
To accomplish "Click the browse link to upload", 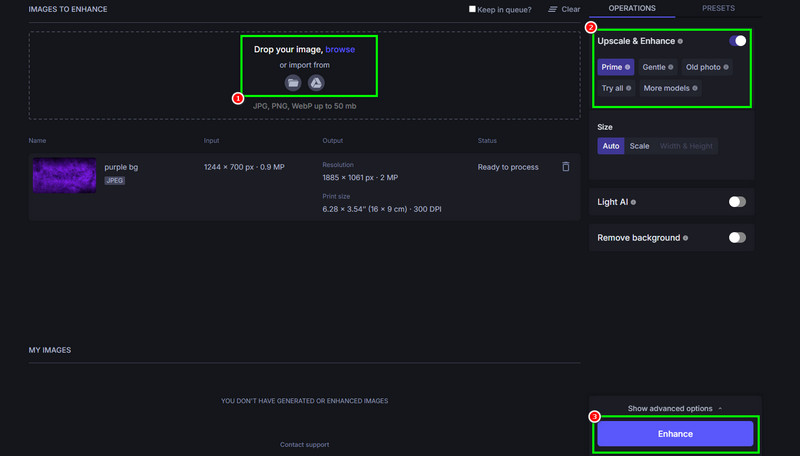I will [x=340, y=49].
